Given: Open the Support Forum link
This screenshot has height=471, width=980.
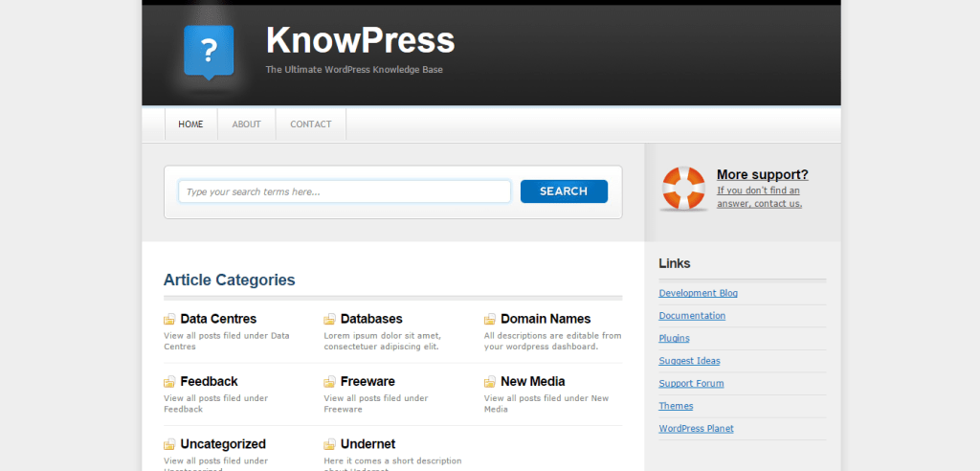Looking at the screenshot, I should point(691,384).
